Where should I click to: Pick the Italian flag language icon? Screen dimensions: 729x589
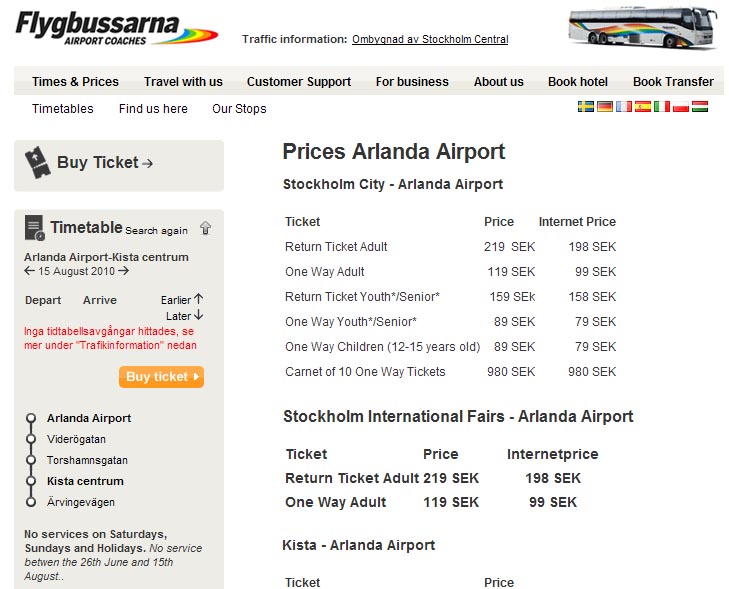point(662,106)
